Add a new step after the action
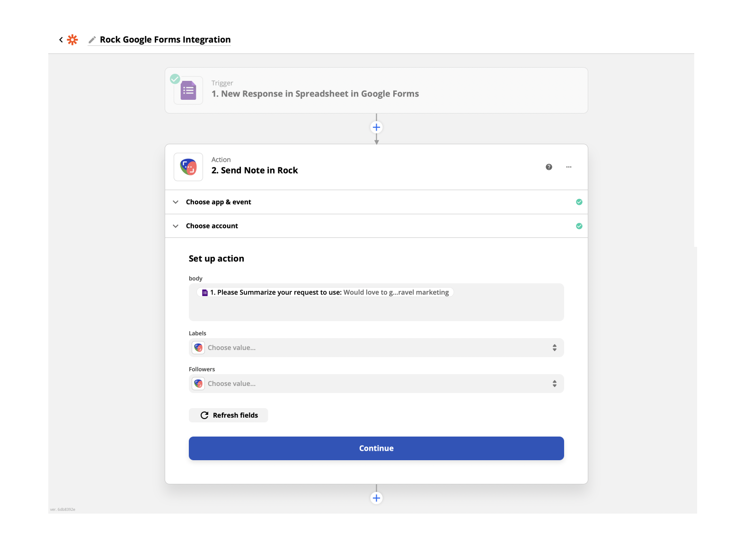Viewport: 743px width, 560px height. click(376, 498)
